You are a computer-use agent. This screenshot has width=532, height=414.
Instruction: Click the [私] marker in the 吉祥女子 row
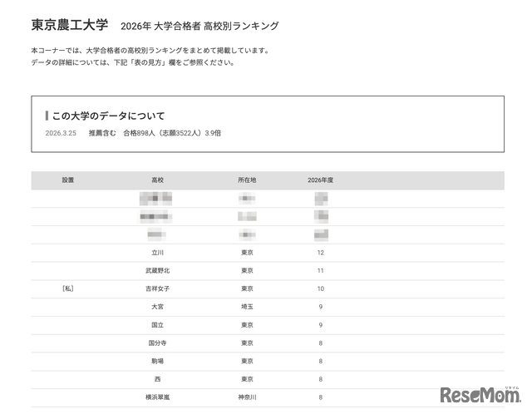[x=68, y=288]
